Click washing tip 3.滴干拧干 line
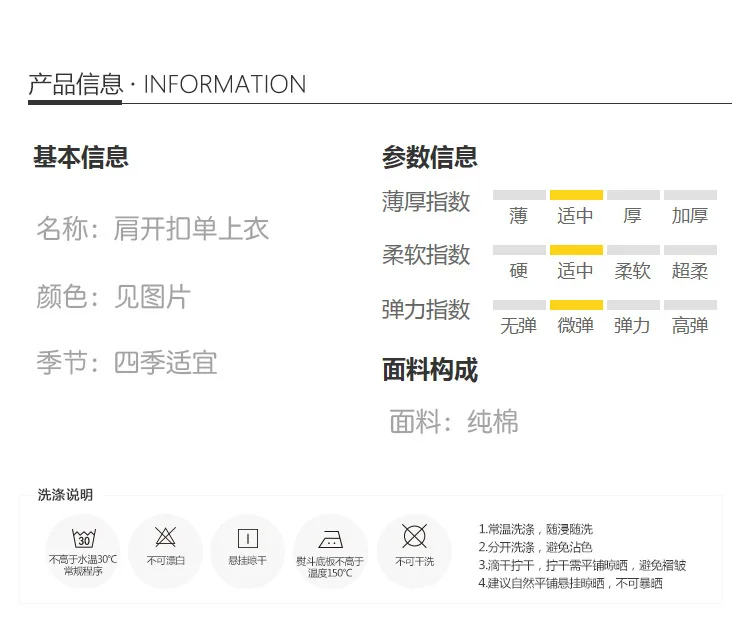 pos(582,565)
